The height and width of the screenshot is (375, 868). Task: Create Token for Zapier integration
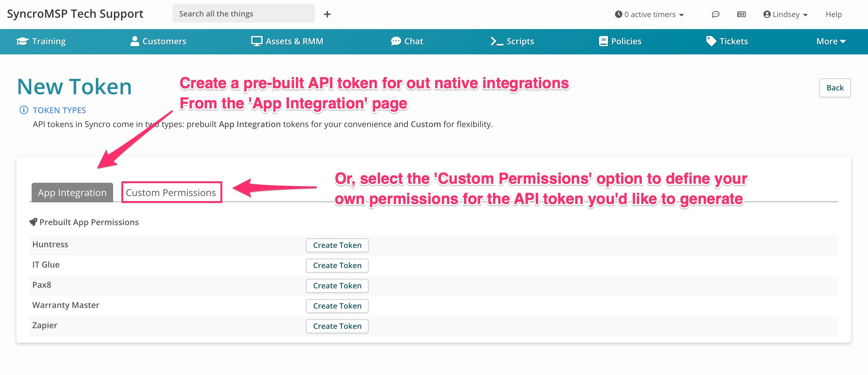[x=337, y=326]
